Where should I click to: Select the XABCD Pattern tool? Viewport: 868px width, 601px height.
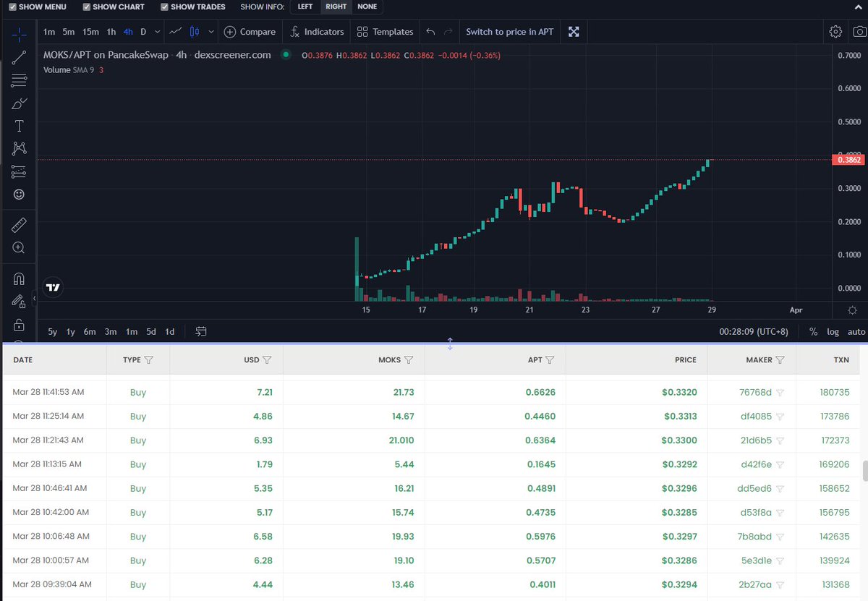(19, 149)
